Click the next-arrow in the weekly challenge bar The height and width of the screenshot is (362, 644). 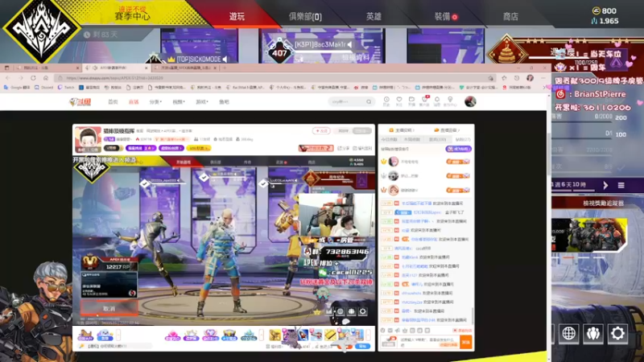tap(605, 186)
